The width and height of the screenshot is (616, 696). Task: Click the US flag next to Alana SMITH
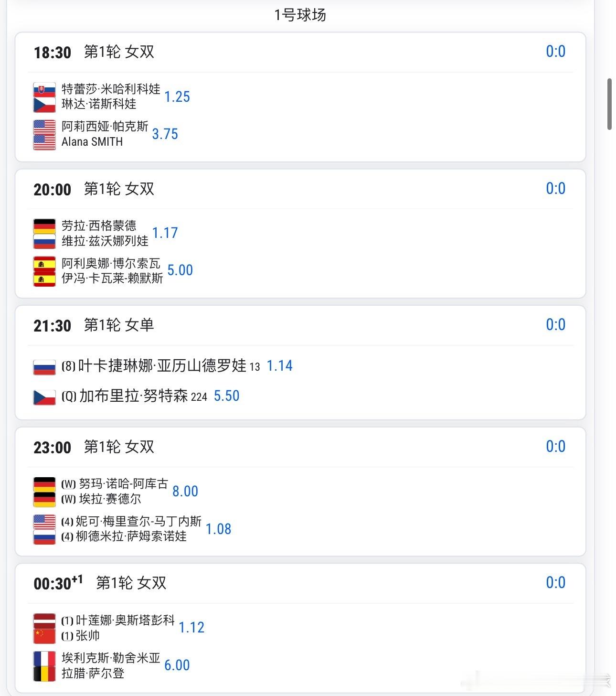pos(44,142)
